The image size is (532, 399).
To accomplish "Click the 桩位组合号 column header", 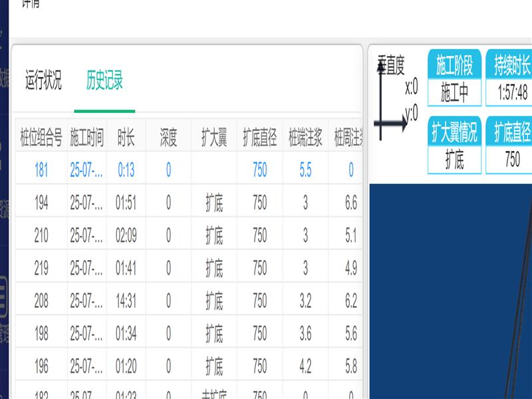I will point(41,138).
